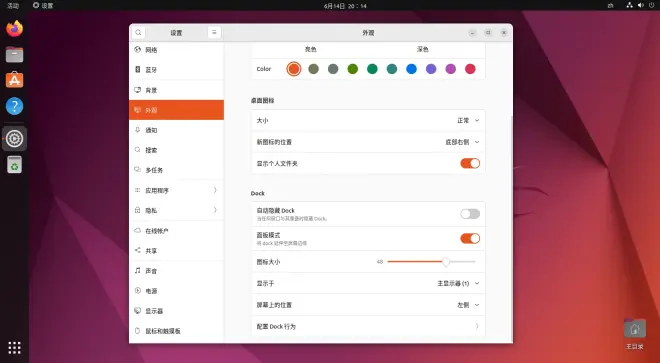Open the zh input source indicator
This screenshot has width=660, height=363.
pos(610,5)
